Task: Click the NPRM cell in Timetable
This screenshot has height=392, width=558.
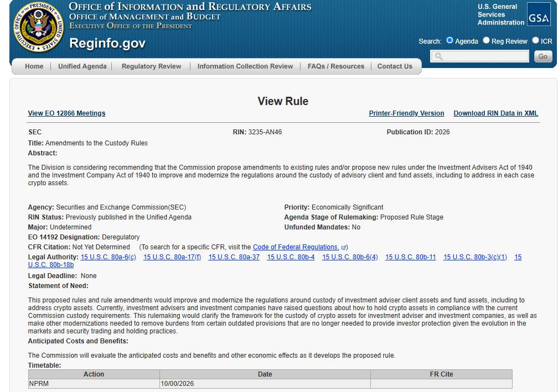Action: [x=94, y=384]
